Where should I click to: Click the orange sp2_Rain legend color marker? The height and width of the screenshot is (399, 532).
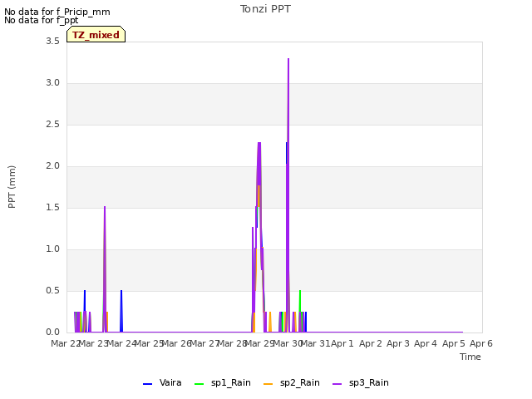pyautogui.click(x=268, y=384)
